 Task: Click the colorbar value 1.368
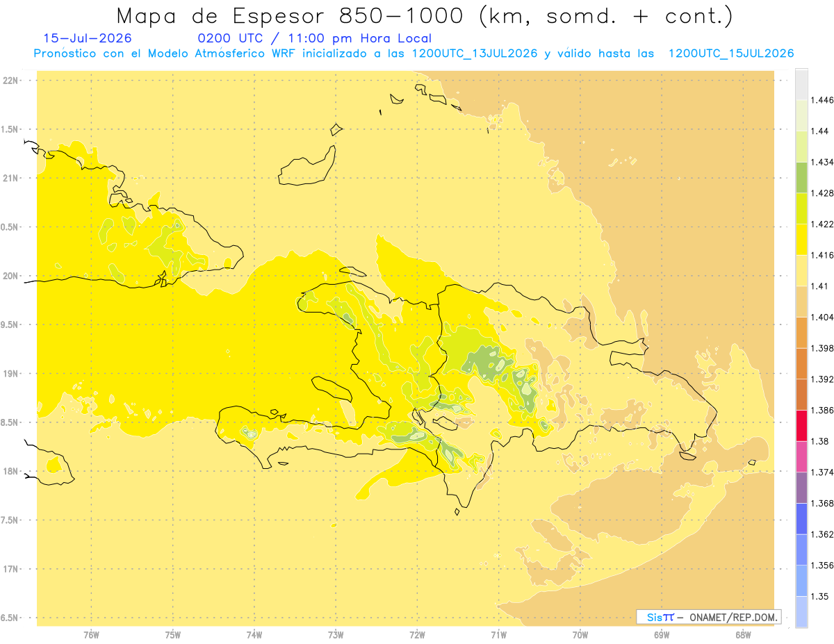821,504
